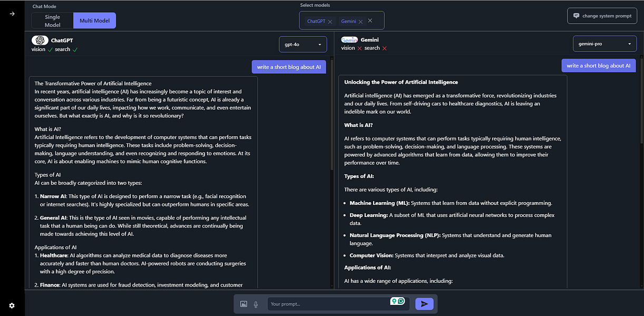
Task: Click the user message bubble in ChatGPT pane
Action: (x=289, y=67)
